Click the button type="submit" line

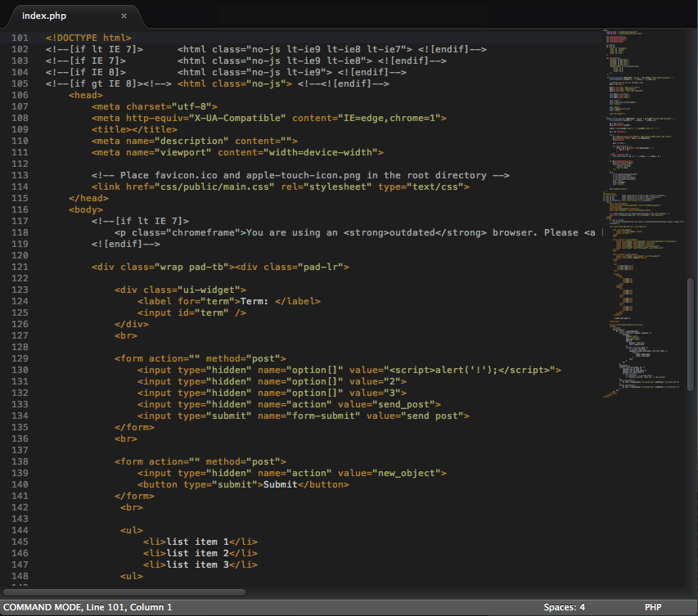[x=243, y=484]
